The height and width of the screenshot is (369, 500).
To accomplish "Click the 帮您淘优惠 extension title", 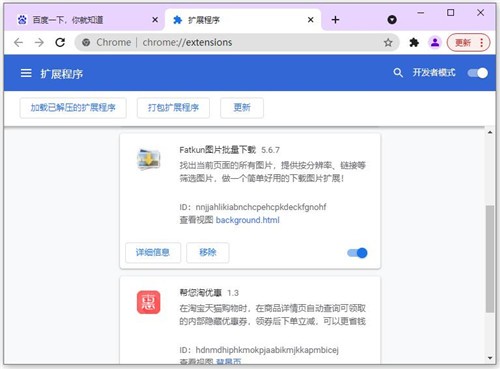I will (201, 293).
